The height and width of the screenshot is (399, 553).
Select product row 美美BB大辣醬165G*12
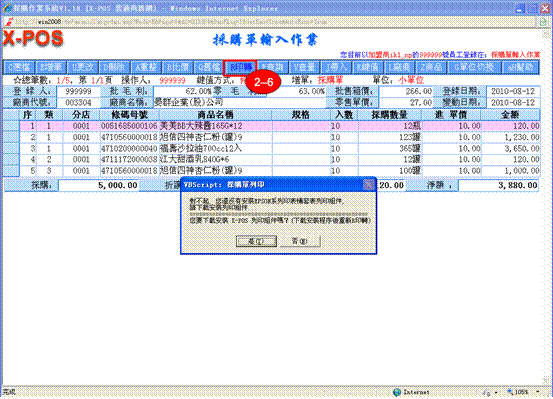point(279,126)
